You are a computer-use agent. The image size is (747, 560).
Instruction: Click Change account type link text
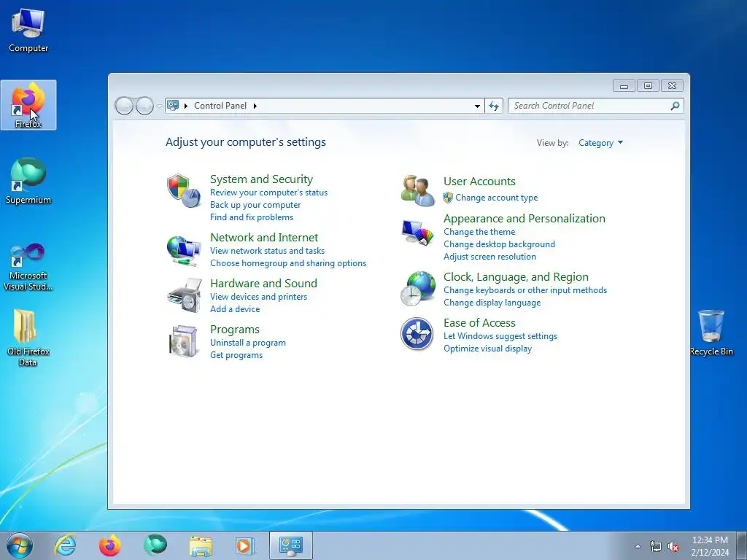(496, 198)
